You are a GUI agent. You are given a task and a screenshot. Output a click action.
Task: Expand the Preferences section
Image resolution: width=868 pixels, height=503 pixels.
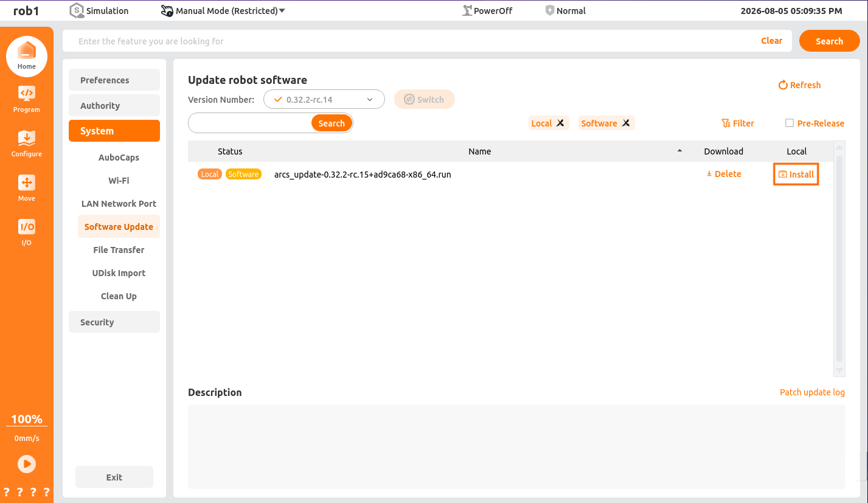114,80
